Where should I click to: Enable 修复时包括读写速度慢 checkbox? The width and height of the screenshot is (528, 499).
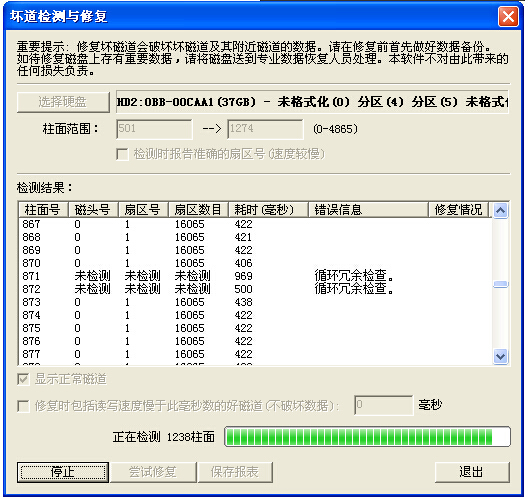pos(23,406)
